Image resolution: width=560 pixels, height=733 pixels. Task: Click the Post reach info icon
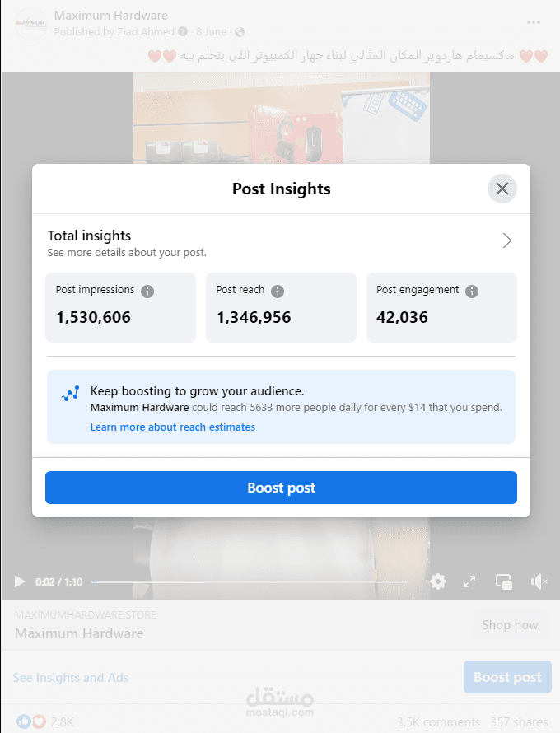[x=278, y=292]
